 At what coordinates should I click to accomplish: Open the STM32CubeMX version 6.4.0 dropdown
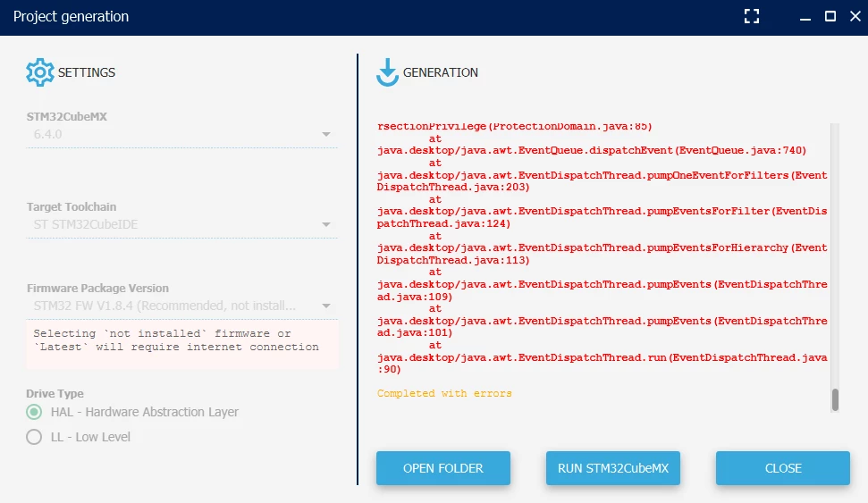point(181,135)
